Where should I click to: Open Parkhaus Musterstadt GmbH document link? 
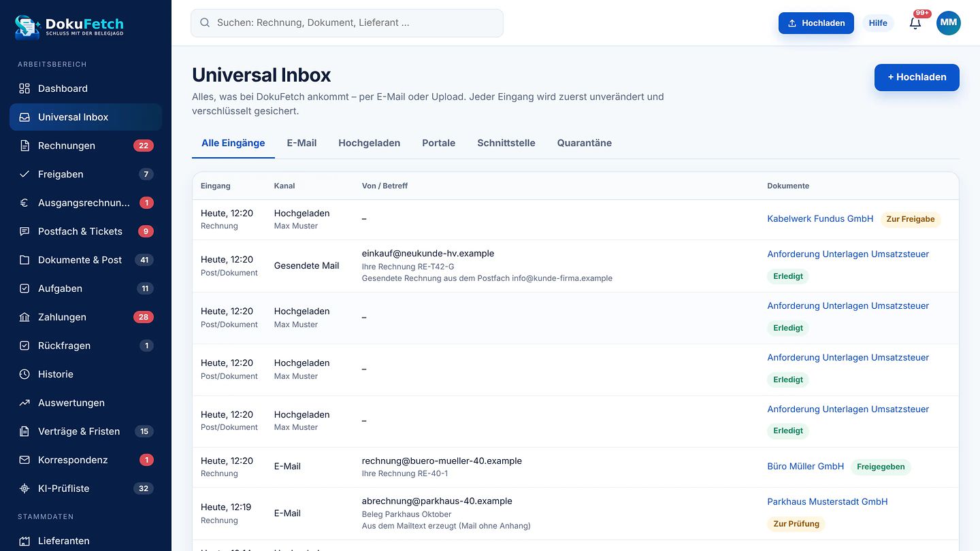(x=828, y=501)
